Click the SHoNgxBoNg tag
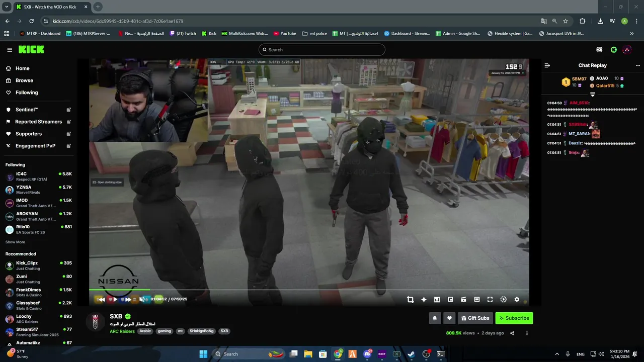Image resolution: width=644 pixels, height=362 pixels. (x=202, y=331)
